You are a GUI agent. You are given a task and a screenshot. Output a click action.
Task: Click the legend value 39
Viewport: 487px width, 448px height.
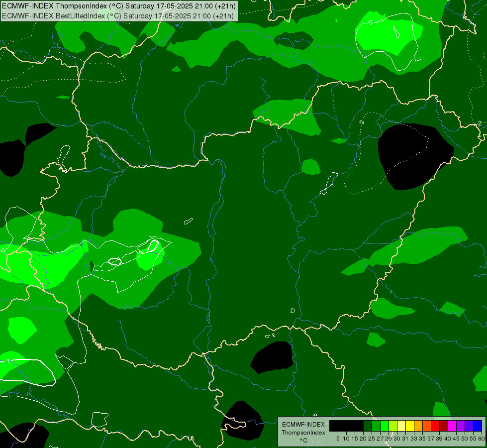(x=439, y=439)
